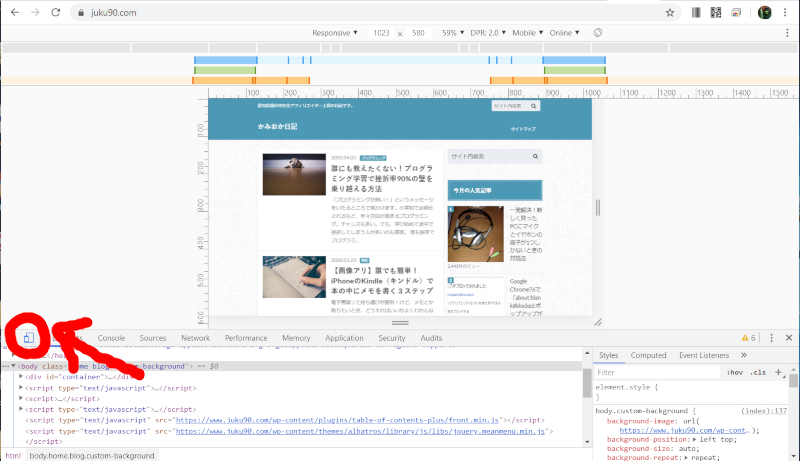This screenshot has width=800, height=461.
Task: Click the サイトマップ link on the page
Action: (x=523, y=129)
